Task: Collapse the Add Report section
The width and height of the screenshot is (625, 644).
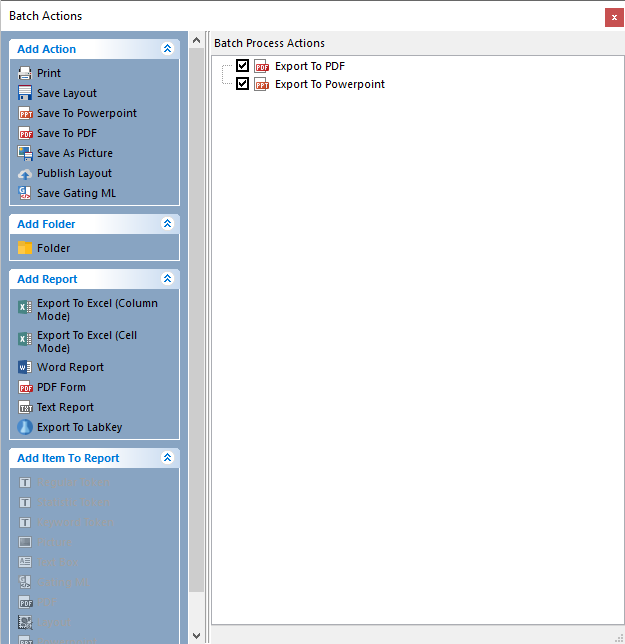Action: 167,279
